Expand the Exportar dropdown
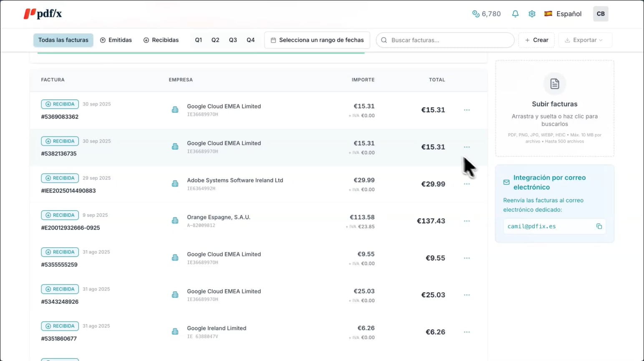Screen dimensions: 644x361 585,40
